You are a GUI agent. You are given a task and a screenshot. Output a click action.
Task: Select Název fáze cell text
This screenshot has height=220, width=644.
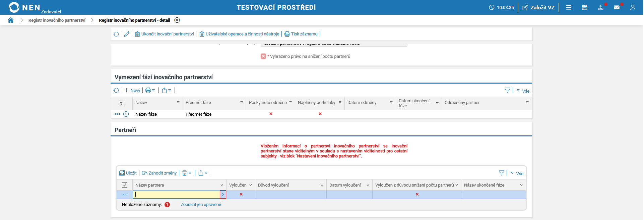[x=146, y=114]
